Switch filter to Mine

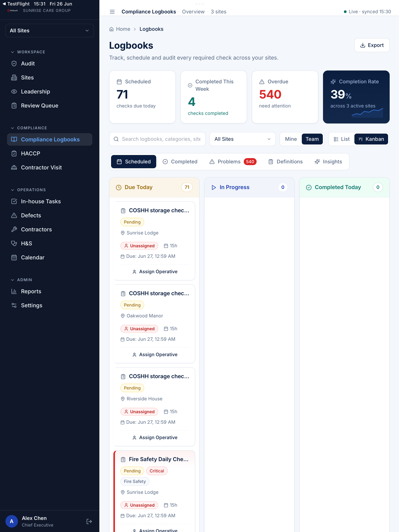pyautogui.click(x=291, y=139)
